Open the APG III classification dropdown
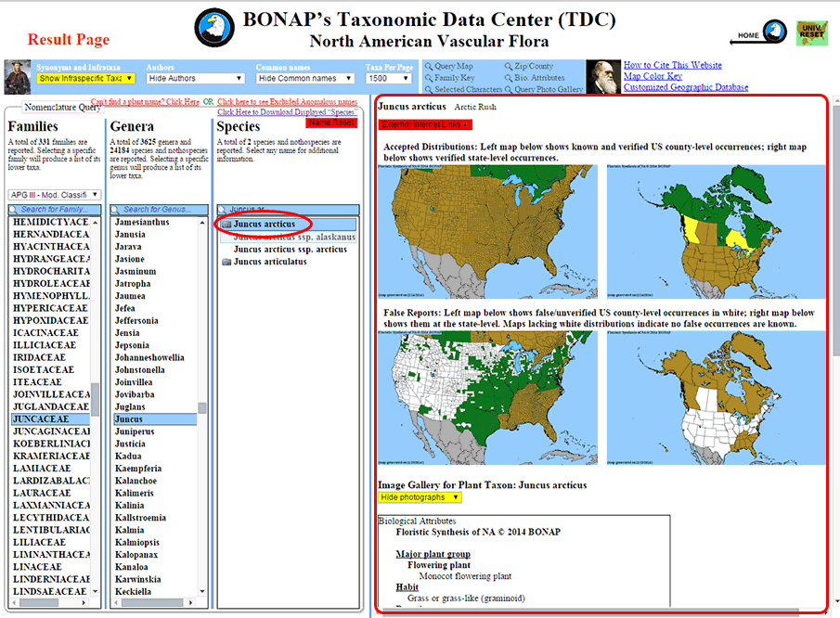 click(55, 195)
